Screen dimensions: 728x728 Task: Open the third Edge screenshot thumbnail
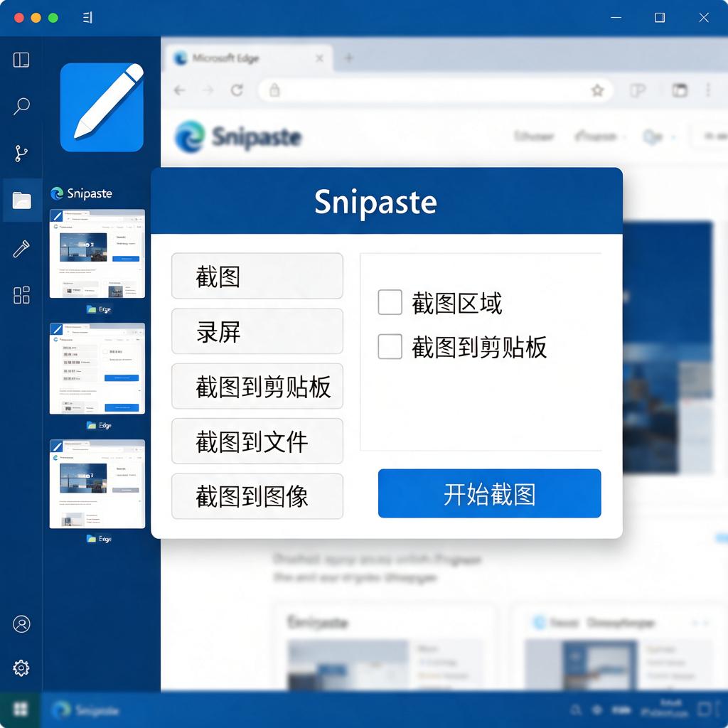point(97,483)
